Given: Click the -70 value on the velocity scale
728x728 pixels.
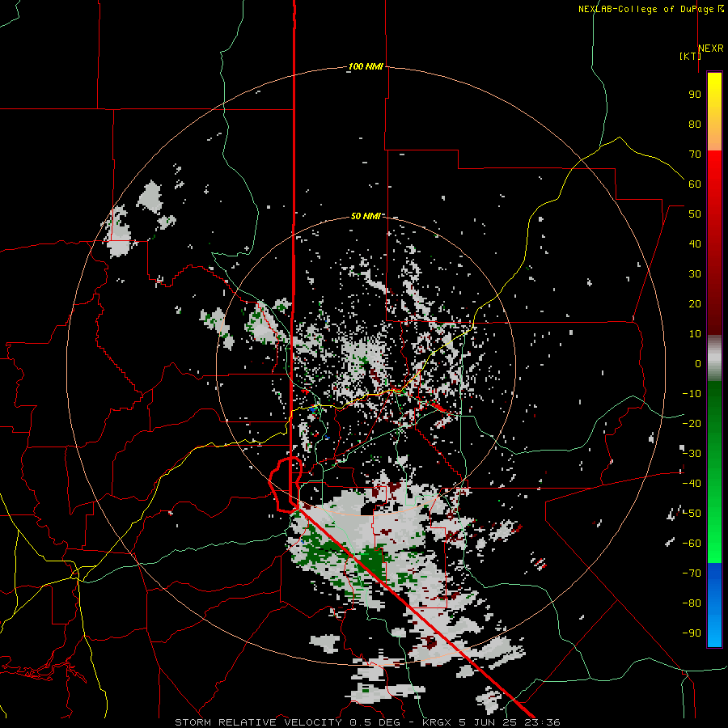Looking at the screenshot, I should tap(692, 574).
